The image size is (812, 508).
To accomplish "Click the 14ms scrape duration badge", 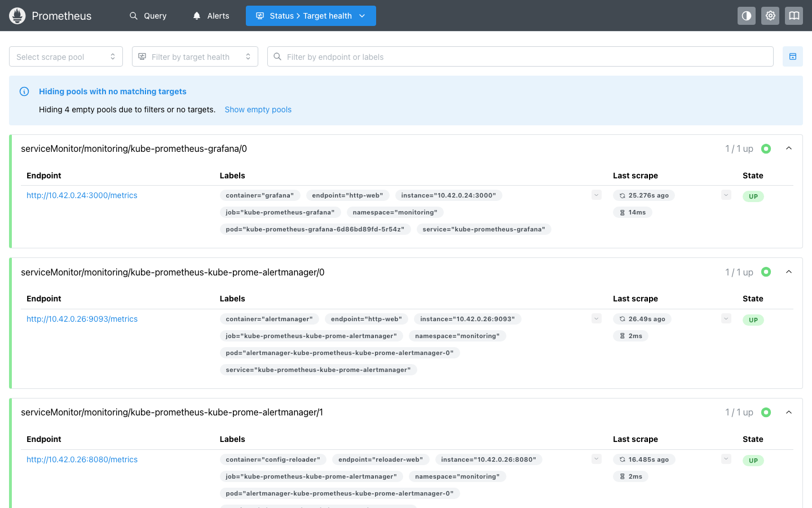I will tap(633, 212).
